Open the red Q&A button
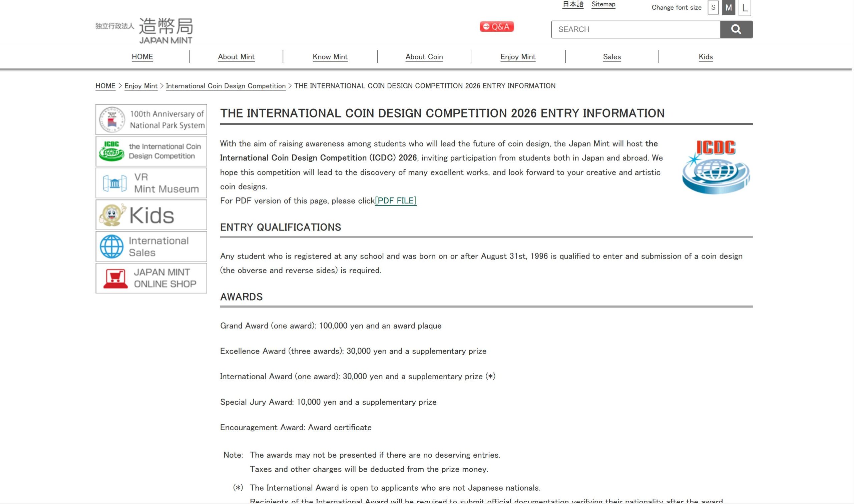 [496, 26]
